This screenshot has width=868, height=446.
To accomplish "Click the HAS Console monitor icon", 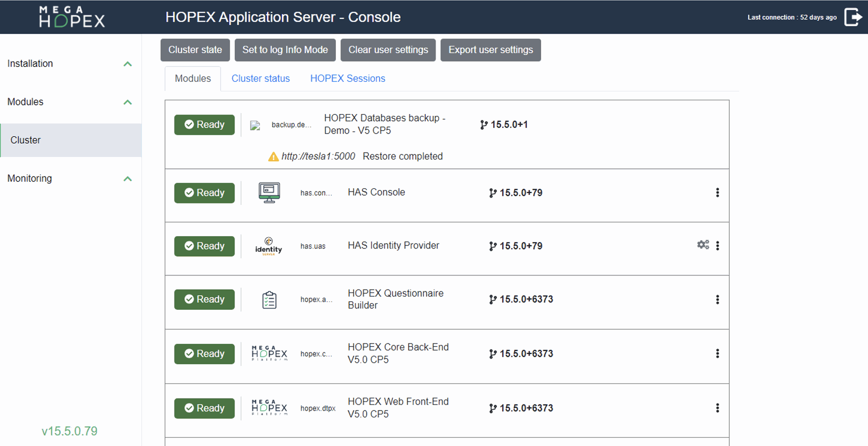I will tap(269, 193).
